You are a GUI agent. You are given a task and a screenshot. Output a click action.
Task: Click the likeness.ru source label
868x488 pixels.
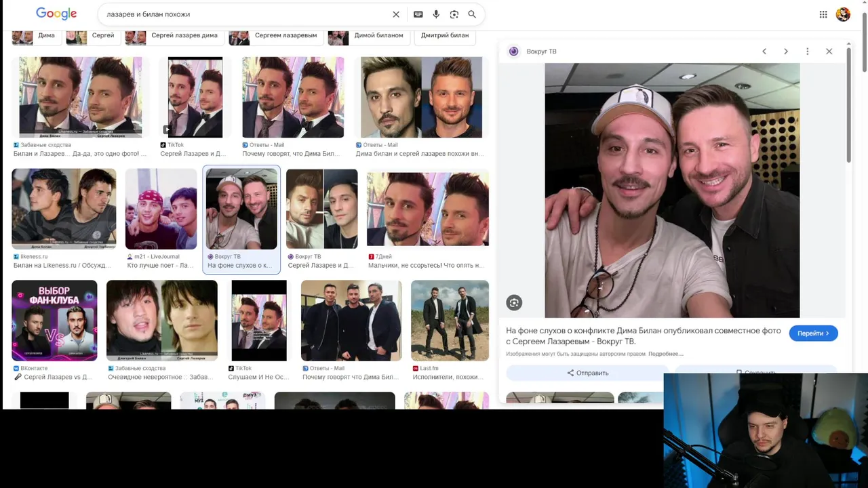(x=35, y=257)
